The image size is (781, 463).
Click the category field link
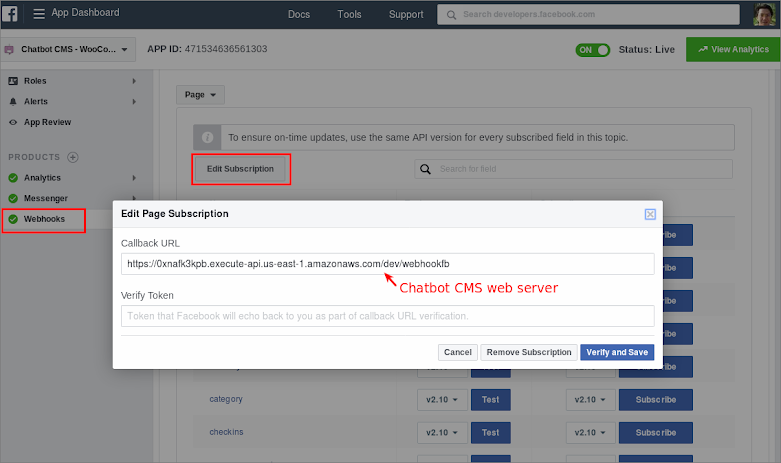[x=226, y=399]
